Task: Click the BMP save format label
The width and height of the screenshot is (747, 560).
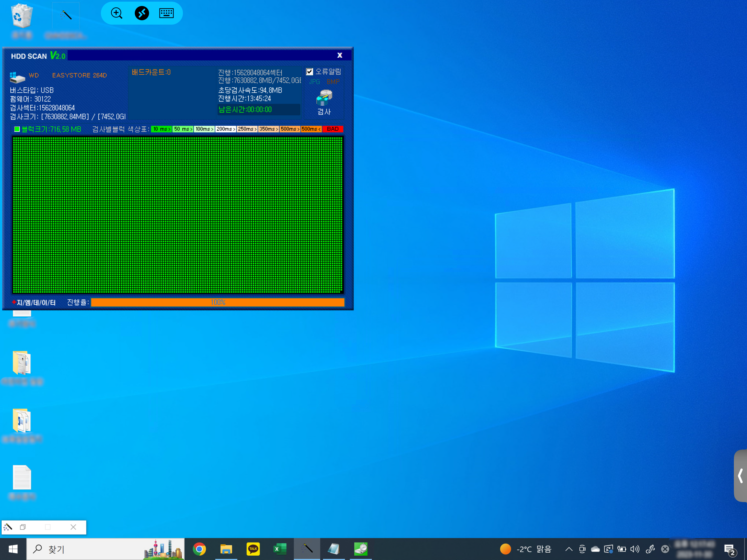Action: (x=333, y=82)
